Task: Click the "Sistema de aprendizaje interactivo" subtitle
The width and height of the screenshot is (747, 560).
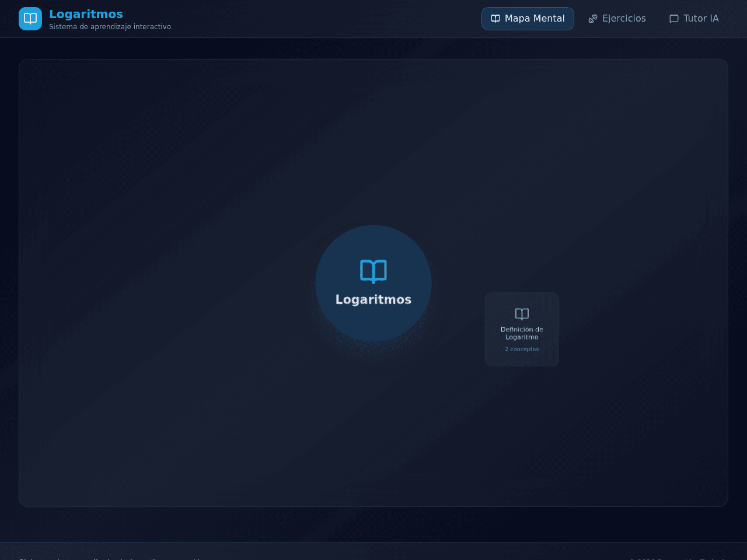Action: click(x=110, y=27)
